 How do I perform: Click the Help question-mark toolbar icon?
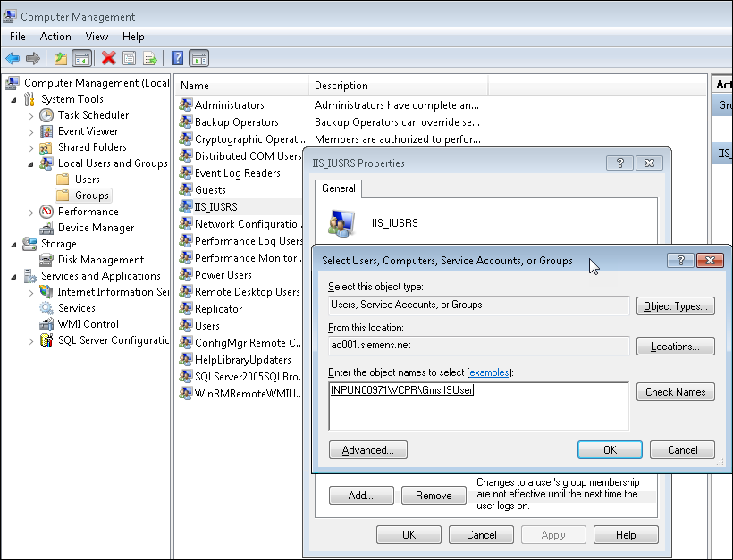[x=177, y=58]
